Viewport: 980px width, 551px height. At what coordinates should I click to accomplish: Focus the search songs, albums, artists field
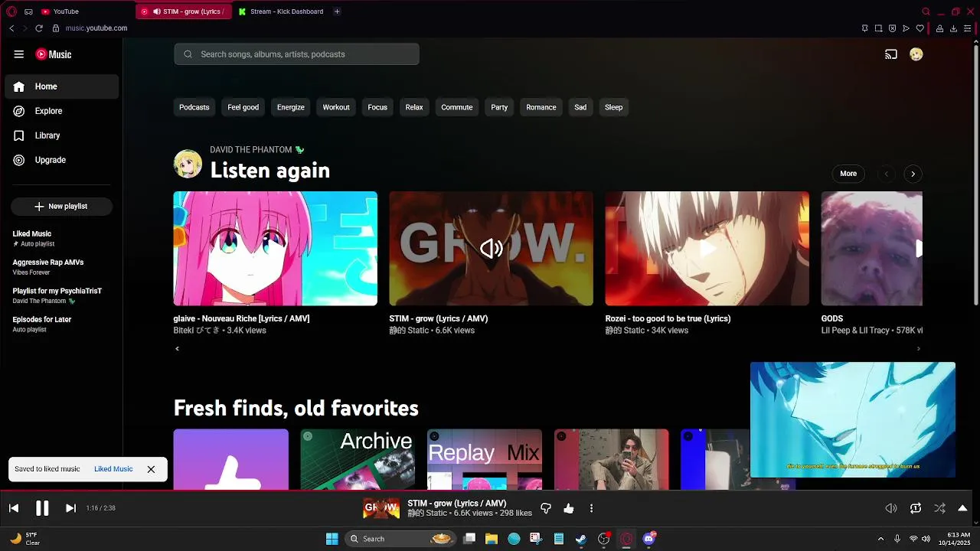coord(296,54)
